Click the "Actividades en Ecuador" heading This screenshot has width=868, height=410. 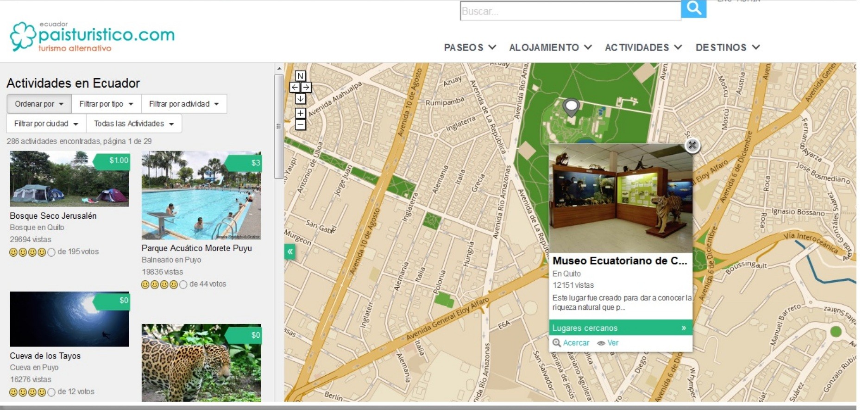pyautogui.click(x=73, y=83)
